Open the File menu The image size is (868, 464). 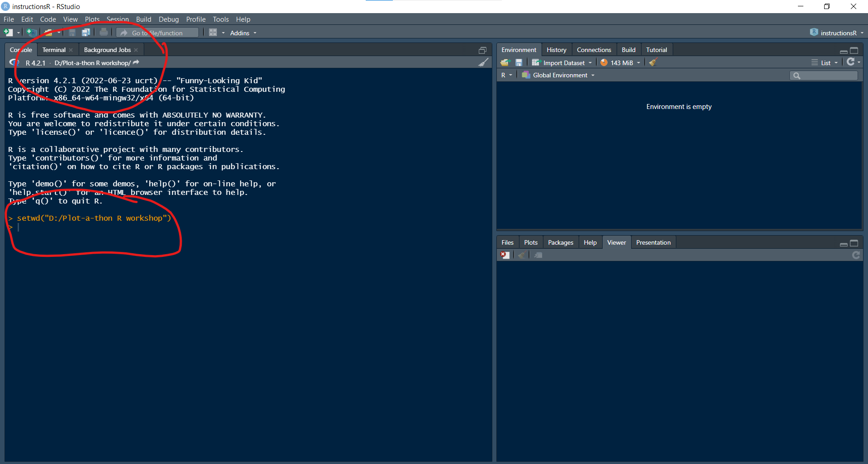point(9,19)
